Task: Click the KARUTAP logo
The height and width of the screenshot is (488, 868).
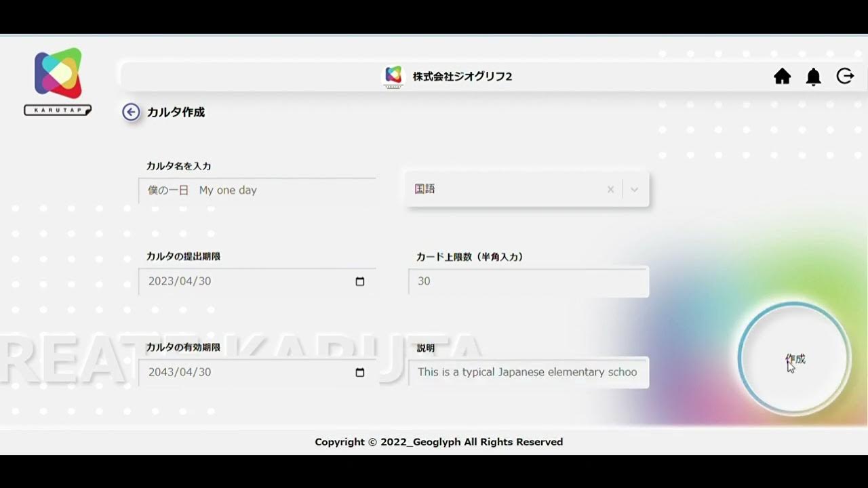Action: pyautogui.click(x=58, y=81)
